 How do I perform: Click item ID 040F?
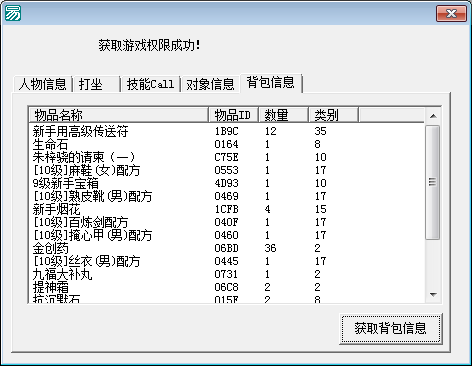coord(227,222)
